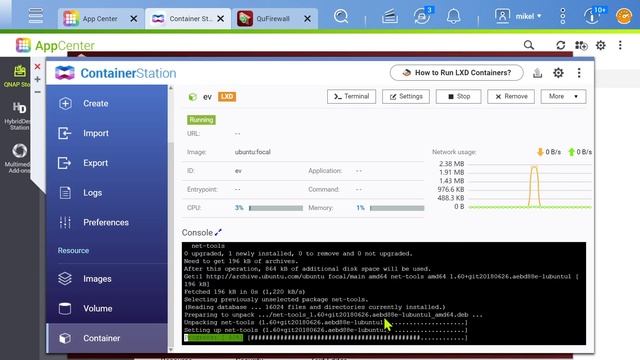
Task: Open the Logs menu item
Action: [x=107, y=193]
